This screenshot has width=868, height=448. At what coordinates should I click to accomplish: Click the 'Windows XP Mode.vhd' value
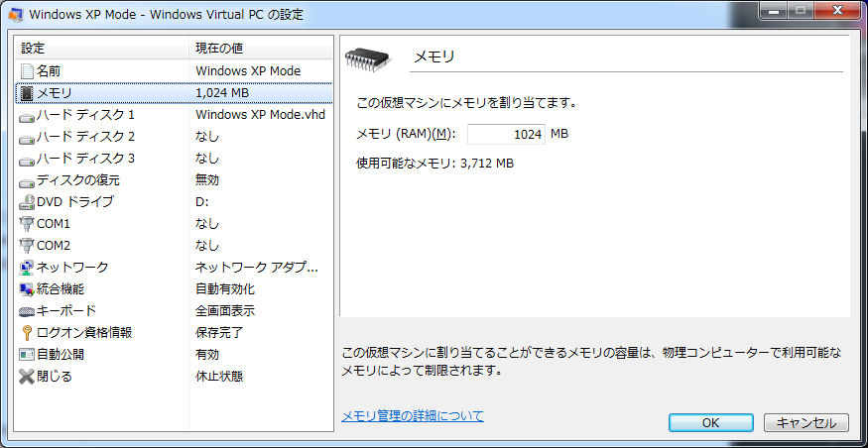pyautogui.click(x=260, y=115)
